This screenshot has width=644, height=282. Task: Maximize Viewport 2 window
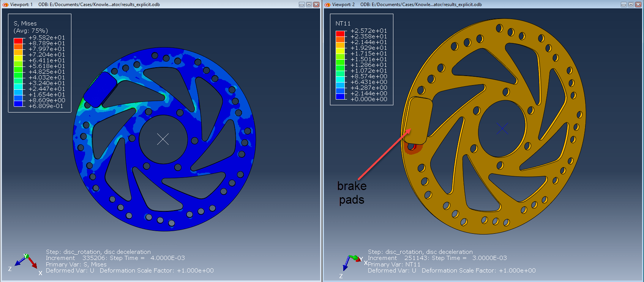631,5
